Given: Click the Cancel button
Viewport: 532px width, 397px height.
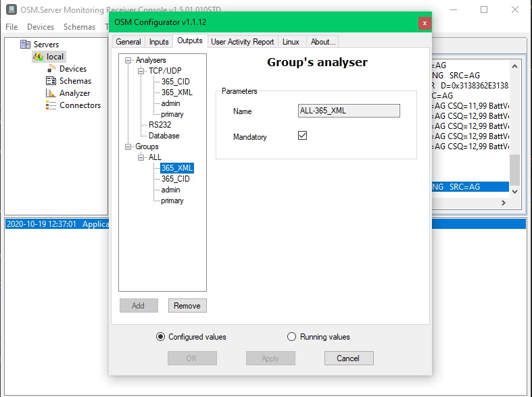Looking at the screenshot, I should [347, 359].
